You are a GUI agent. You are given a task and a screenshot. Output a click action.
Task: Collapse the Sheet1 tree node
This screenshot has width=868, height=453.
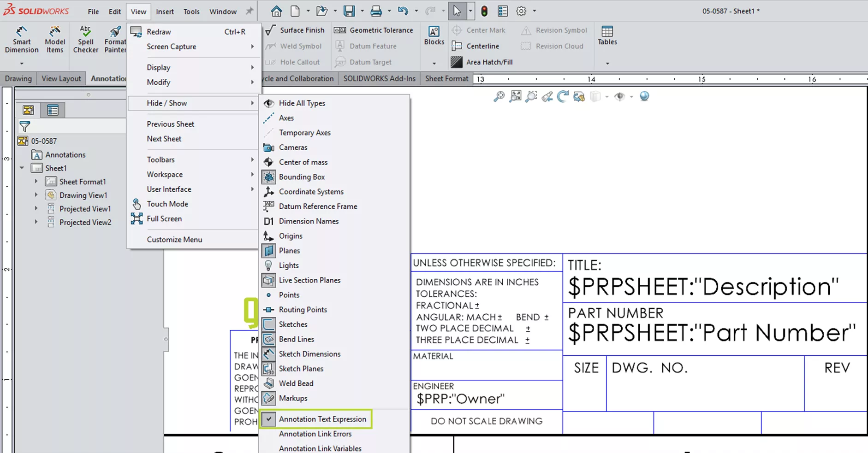click(22, 168)
